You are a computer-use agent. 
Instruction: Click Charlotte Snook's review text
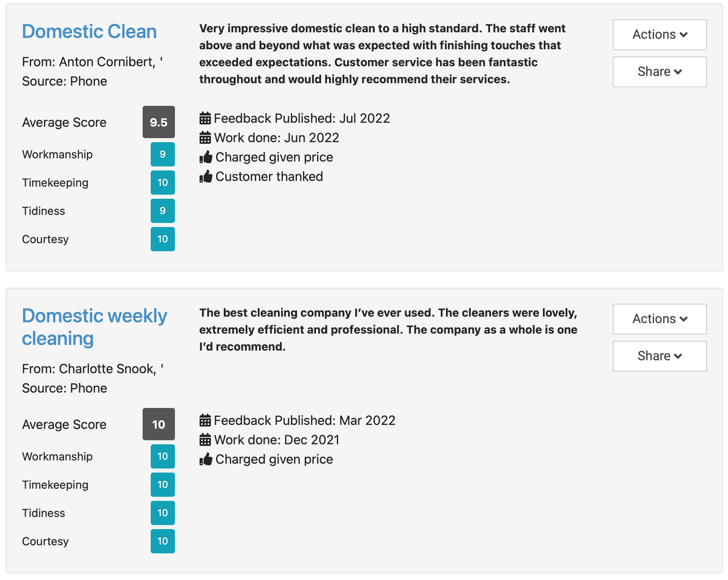[388, 330]
